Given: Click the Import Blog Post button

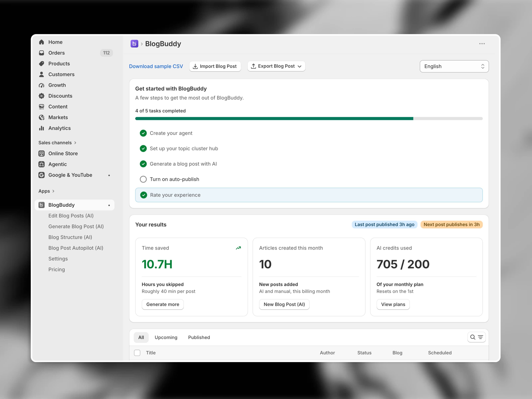Looking at the screenshot, I should (215, 66).
